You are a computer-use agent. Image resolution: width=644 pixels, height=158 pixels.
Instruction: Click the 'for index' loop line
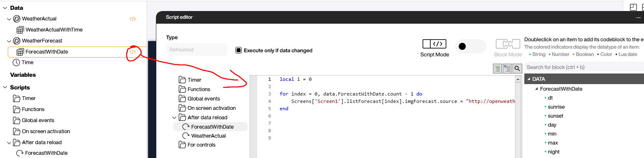(x=351, y=94)
